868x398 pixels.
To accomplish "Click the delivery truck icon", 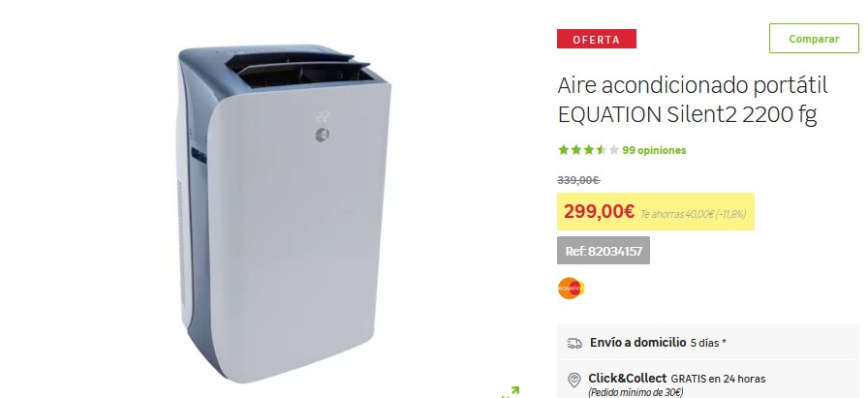I will (x=574, y=343).
